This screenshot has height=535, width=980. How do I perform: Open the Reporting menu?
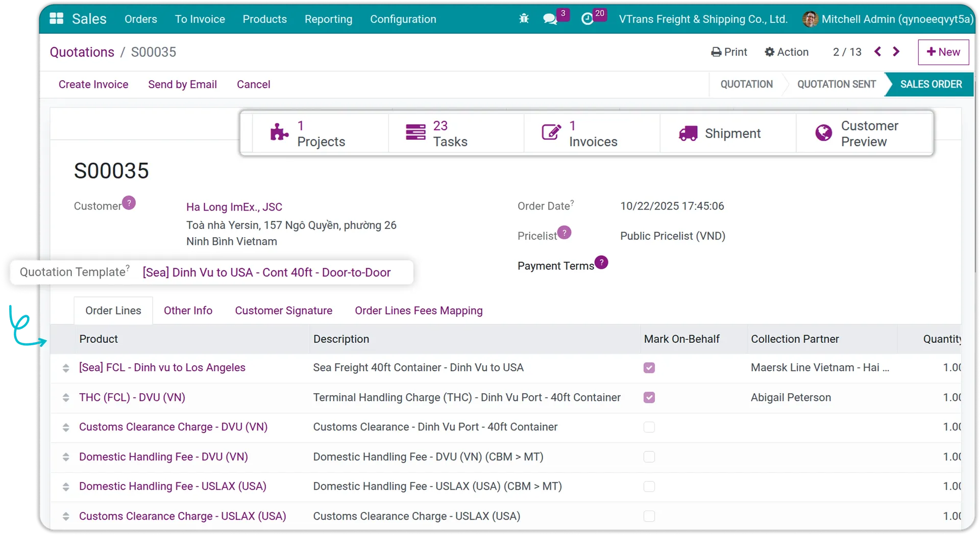tap(328, 19)
